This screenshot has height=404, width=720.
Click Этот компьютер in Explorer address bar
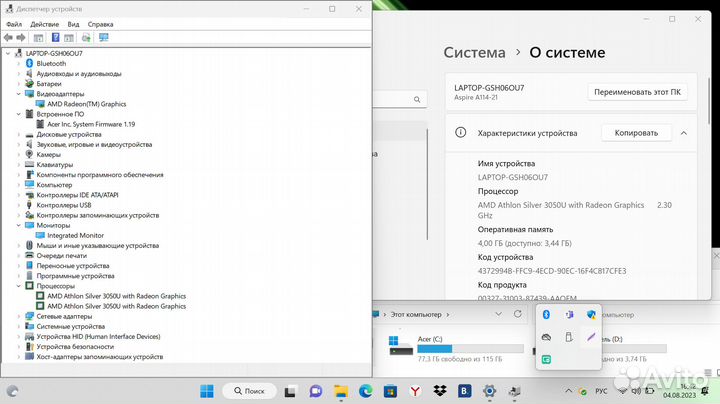416,315
